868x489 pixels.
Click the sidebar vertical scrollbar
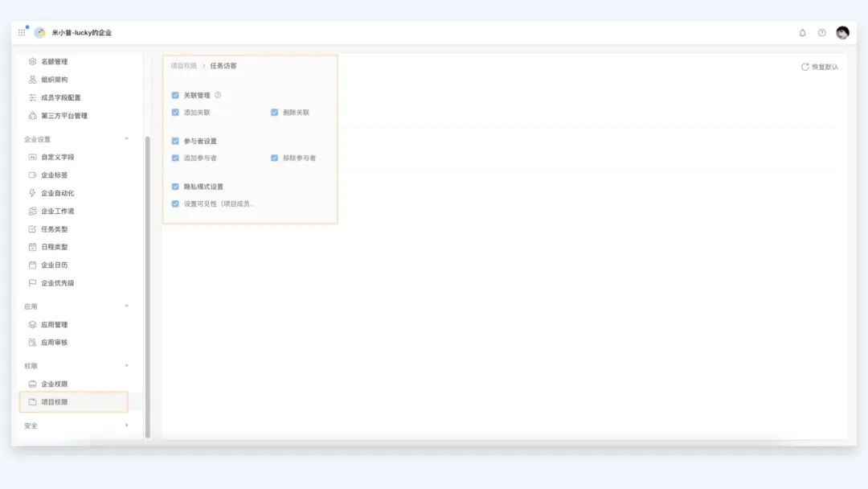[148, 287]
